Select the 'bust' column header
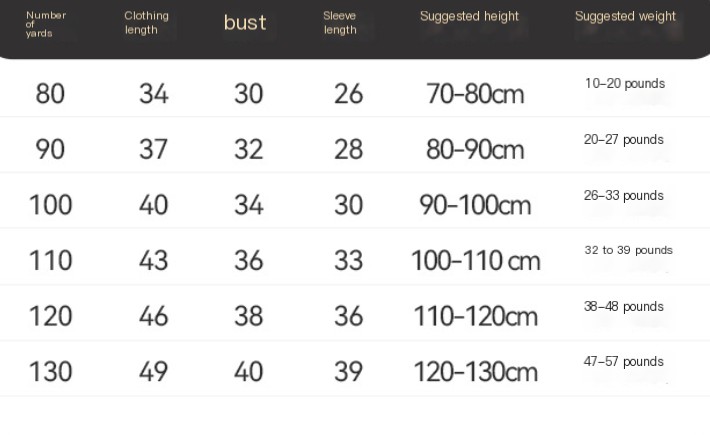 pos(245,23)
